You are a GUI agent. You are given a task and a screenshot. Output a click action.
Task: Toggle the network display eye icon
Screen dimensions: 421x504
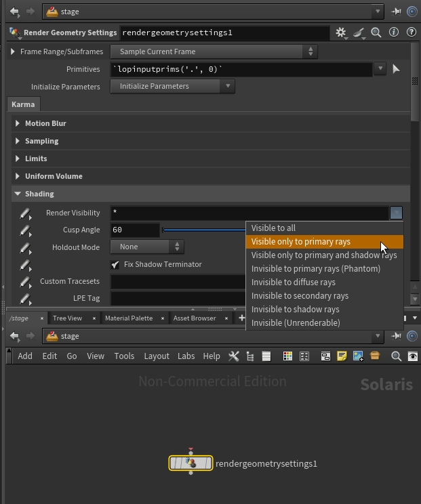click(413, 356)
